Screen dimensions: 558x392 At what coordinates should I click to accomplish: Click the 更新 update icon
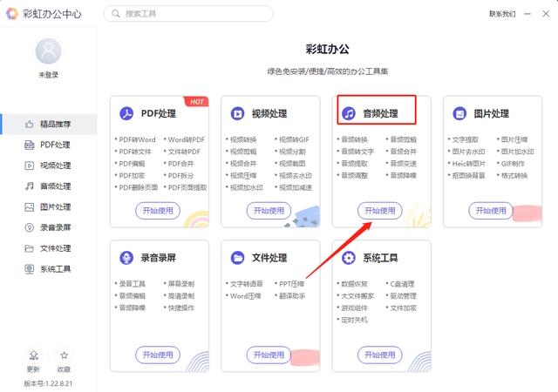tap(33, 355)
